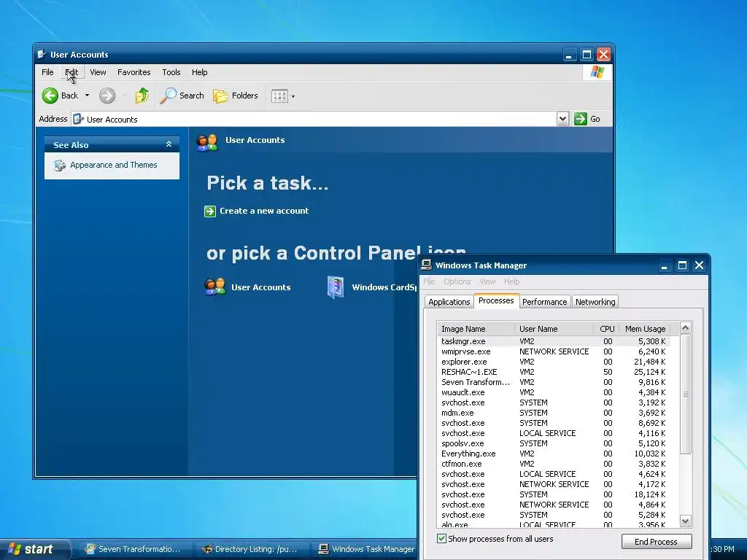Sort by CPU column header
The width and height of the screenshot is (747, 560).
pos(606,329)
